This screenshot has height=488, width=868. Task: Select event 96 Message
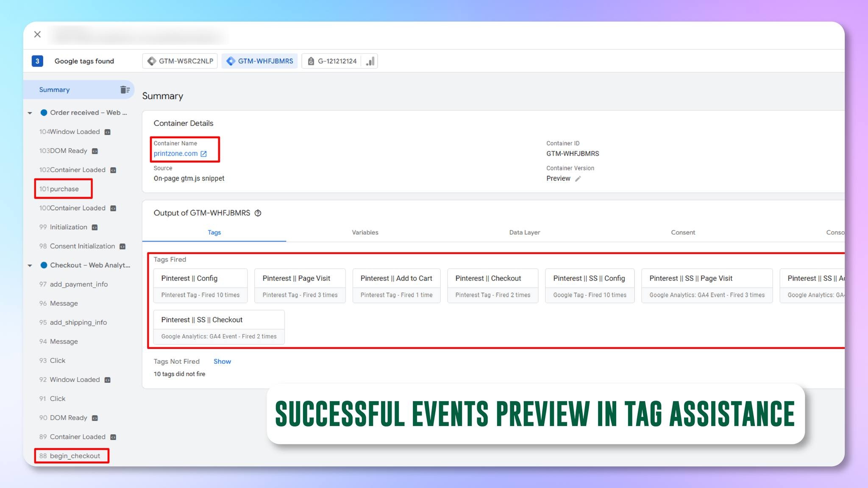coord(58,304)
